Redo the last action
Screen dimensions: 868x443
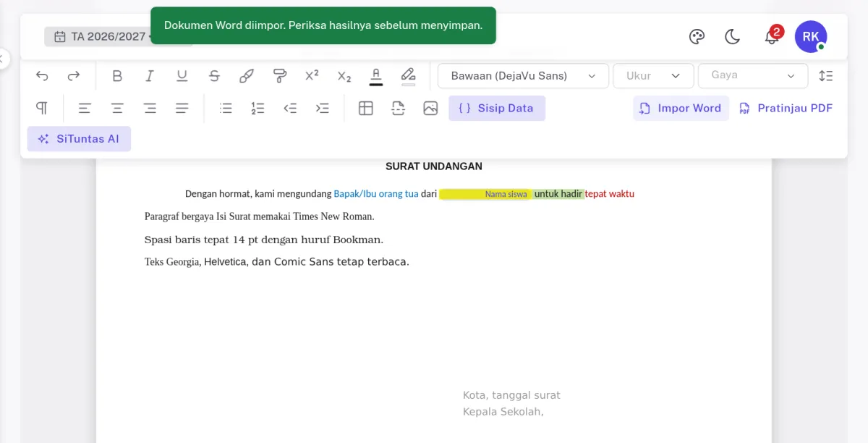coord(74,76)
